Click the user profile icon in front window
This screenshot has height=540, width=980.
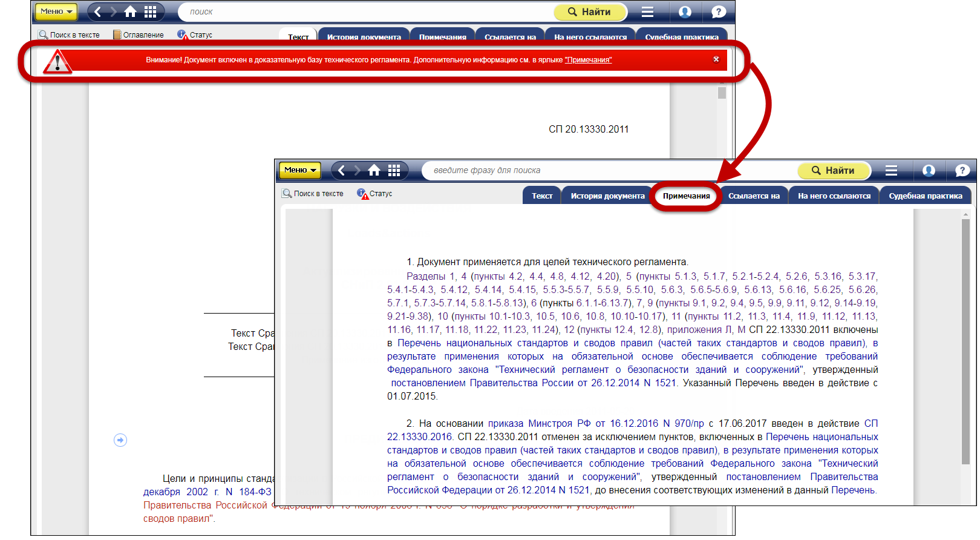coord(929,171)
